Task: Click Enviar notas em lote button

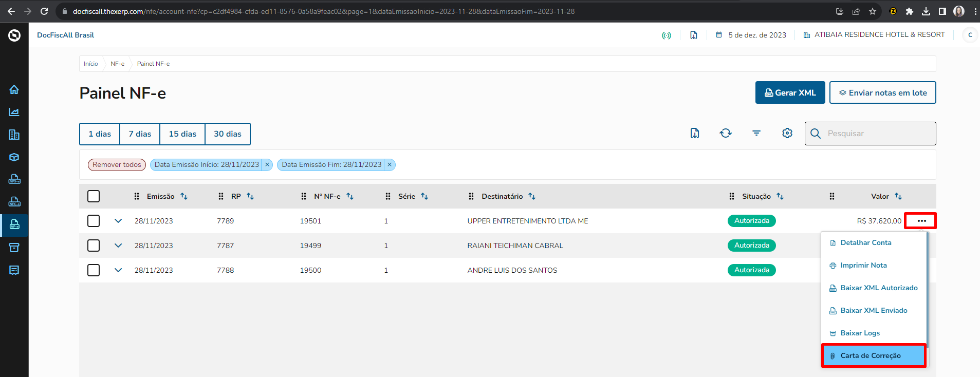Action: [x=882, y=92]
